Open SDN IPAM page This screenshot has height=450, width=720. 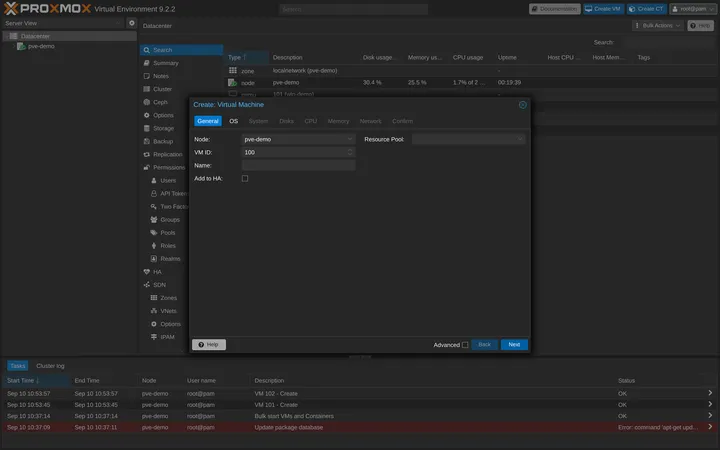pyautogui.click(x=167, y=337)
